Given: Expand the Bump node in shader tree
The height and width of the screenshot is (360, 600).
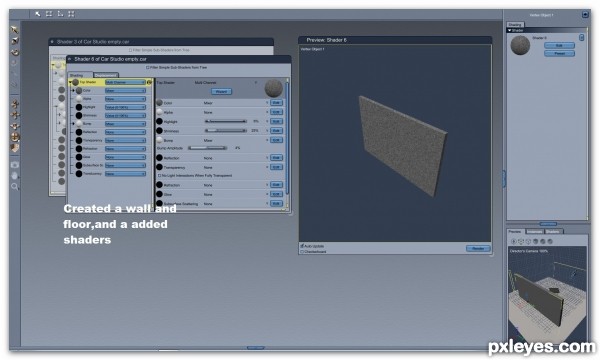Looking at the screenshot, I should (74, 124).
